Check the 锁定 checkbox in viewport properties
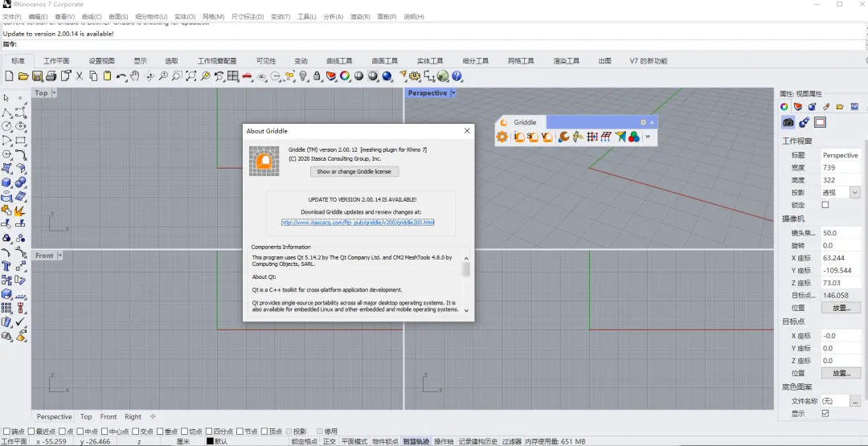 click(825, 205)
